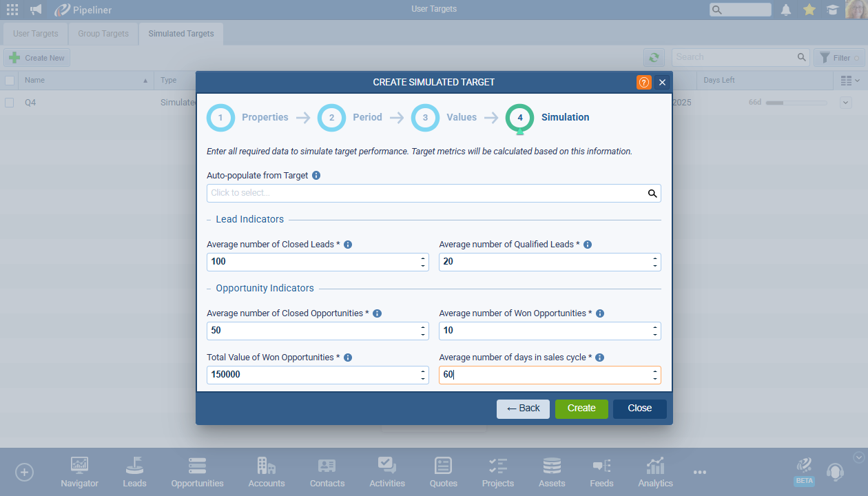
Task: Go Back to the Values step
Action: pos(523,409)
